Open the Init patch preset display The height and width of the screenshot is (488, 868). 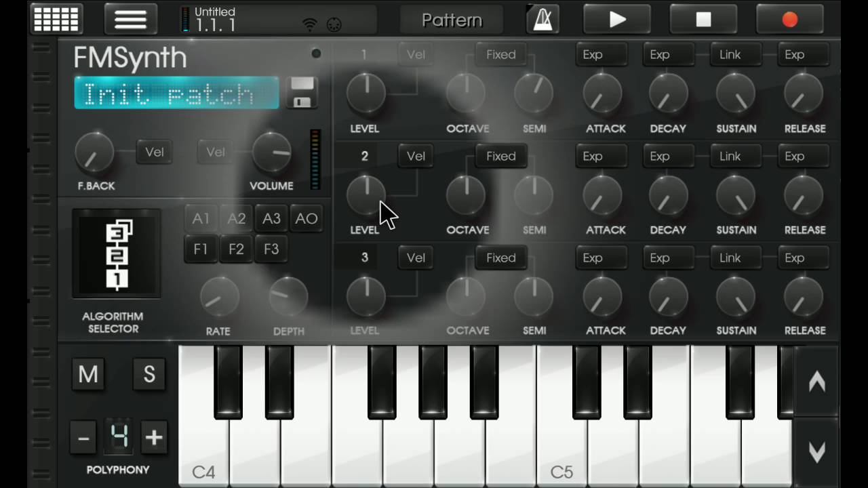point(176,93)
